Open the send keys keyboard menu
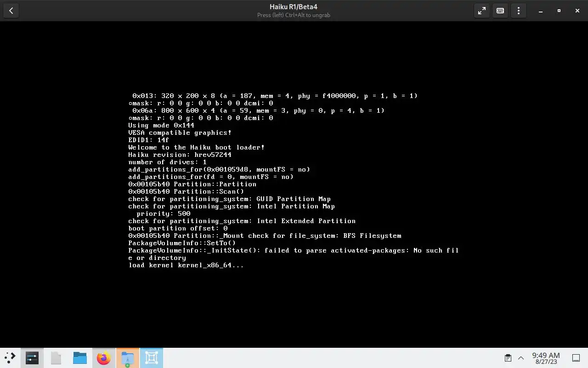 click(x=500, y=11)
